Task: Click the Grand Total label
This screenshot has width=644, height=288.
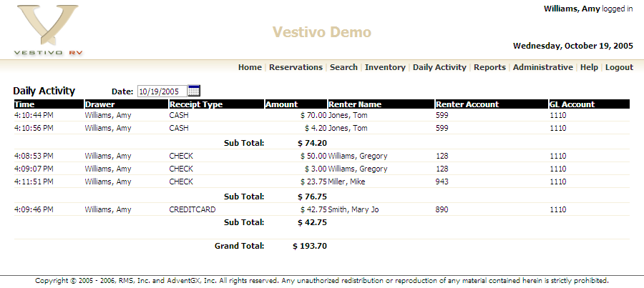Action: click(240, 246)
